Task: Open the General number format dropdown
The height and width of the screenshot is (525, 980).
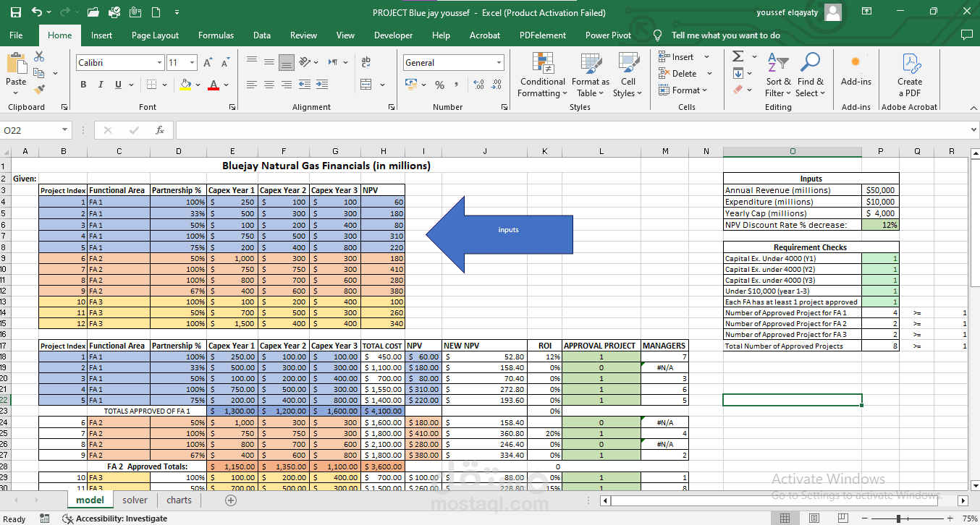Action: [x=499, y=63]
